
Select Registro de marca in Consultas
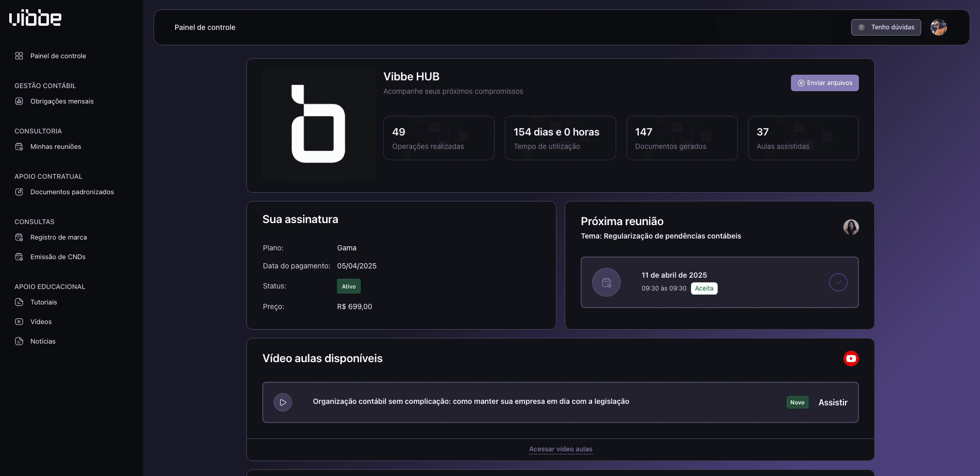[58, 237]
